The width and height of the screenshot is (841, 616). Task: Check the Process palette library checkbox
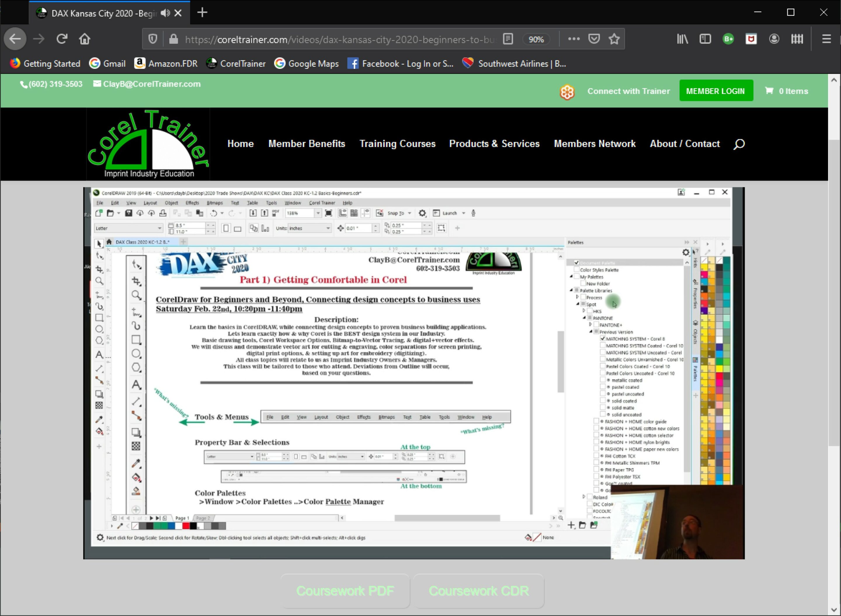click(583, 297)
